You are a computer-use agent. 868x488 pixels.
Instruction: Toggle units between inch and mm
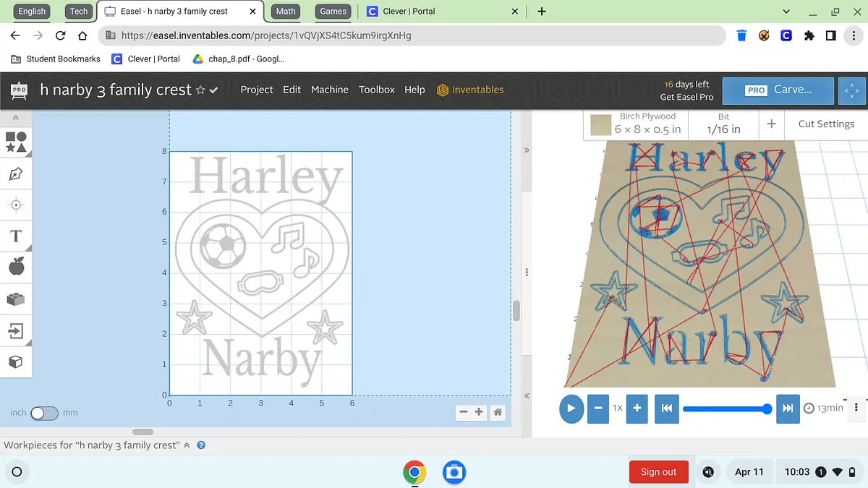point(43,413)
